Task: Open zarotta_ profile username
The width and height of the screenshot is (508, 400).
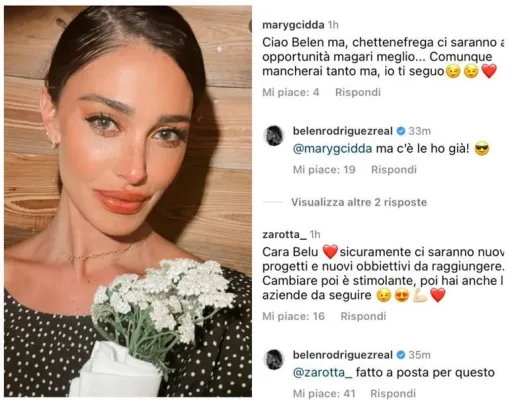Action: point(284,234)
